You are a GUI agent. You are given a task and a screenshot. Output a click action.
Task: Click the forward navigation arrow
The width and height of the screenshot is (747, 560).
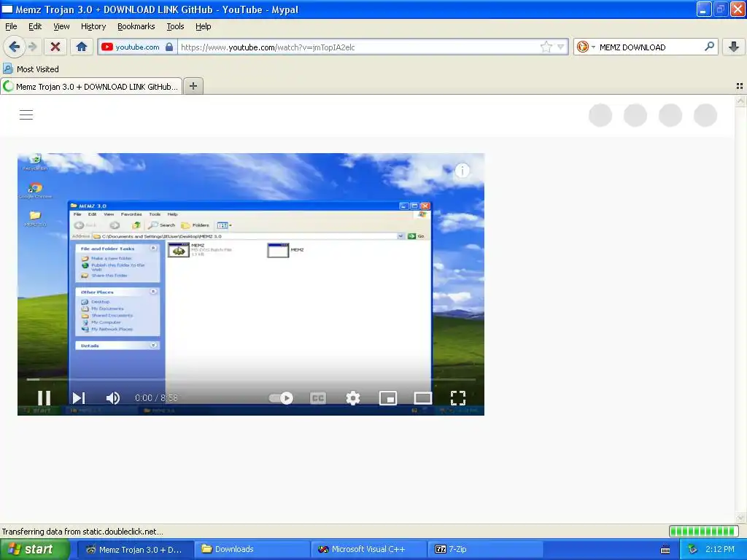(x=32, y=47)
